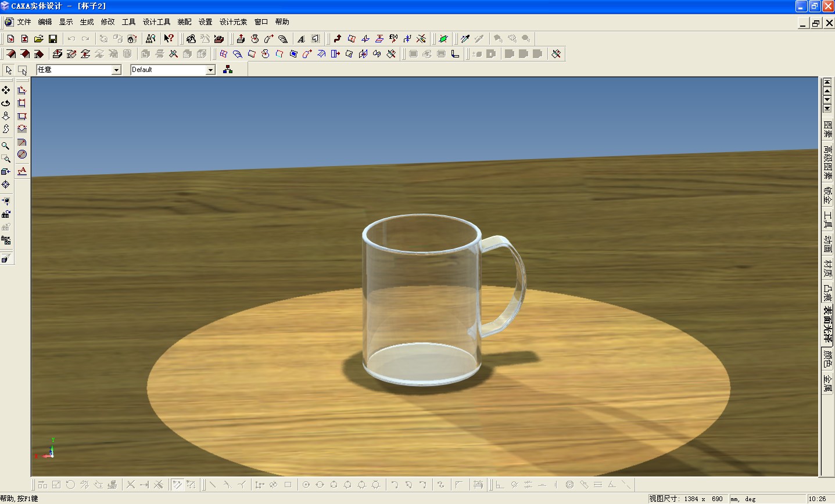
Task: Open the 设计元素 menu
Action: point(233,22)
